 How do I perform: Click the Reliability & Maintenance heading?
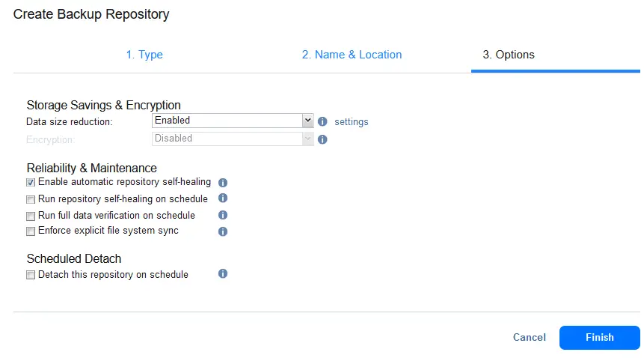pyautogui.click(x=91, y=168)
